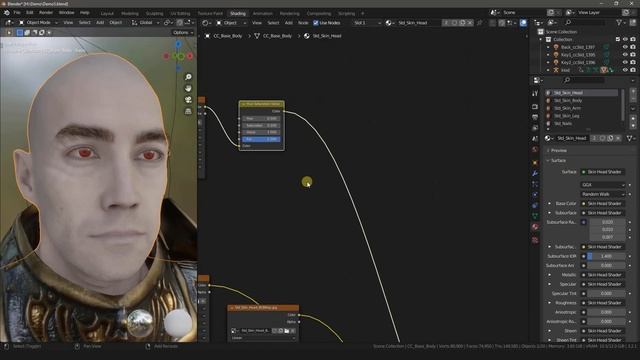
Task: Open the Window menu
Action: click(x=67, y=13)
